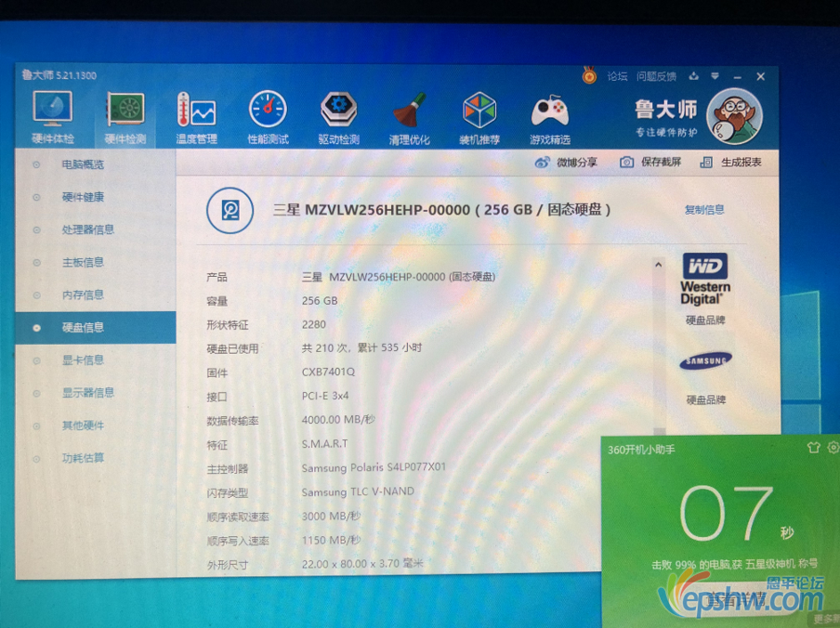Select the 硬盘信息 disk info entry
The width and height of the screenshot is (840, 628).
[x=96, y=327]
